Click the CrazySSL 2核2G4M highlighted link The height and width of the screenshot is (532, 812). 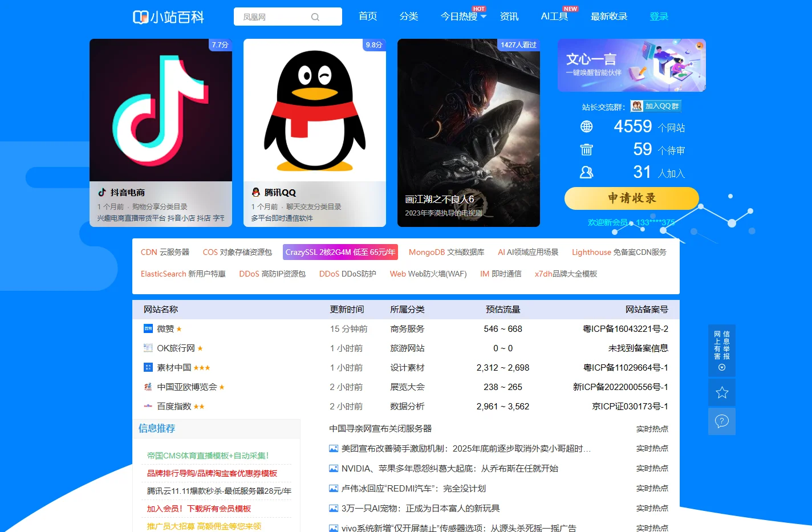[x=340, y=252]
